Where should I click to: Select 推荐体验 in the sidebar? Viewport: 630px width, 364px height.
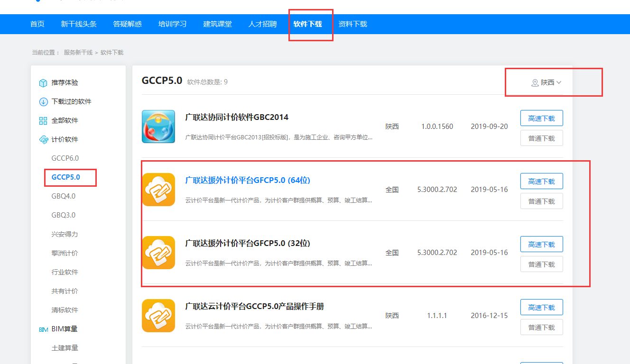(65, 82)
